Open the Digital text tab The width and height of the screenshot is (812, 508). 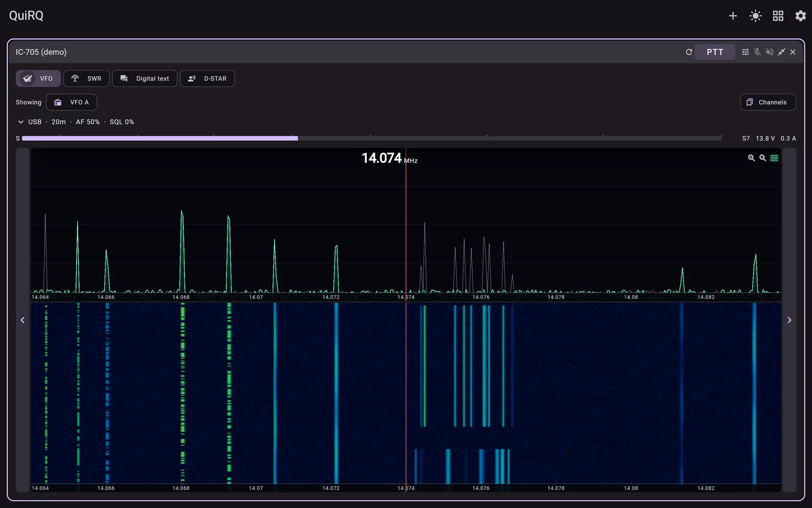pyautogui.click(x=145, y=78)
